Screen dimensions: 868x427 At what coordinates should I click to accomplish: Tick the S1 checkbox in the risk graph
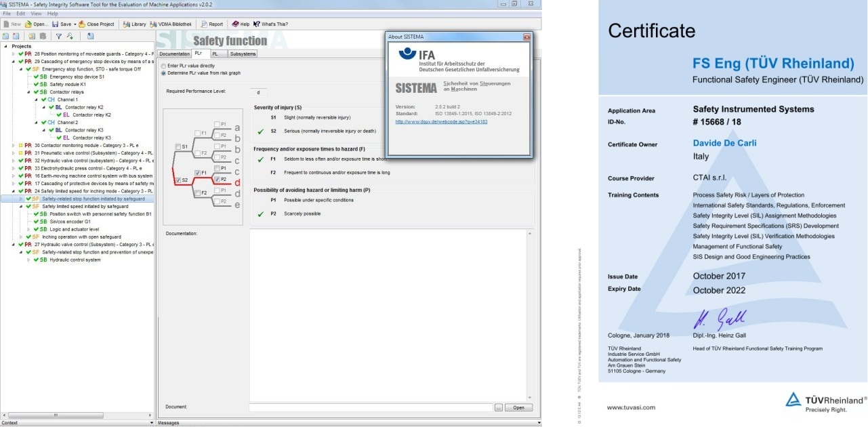pos(178,146)
